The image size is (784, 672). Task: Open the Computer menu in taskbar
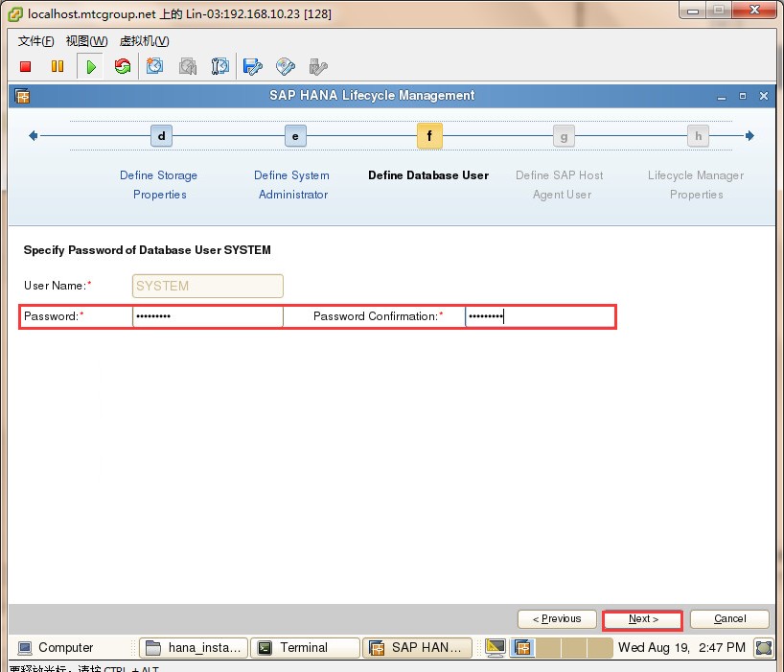(x=56, y=647)
